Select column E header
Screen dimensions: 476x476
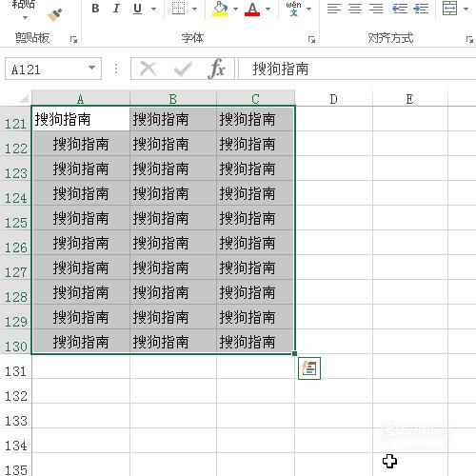point(409,99)
